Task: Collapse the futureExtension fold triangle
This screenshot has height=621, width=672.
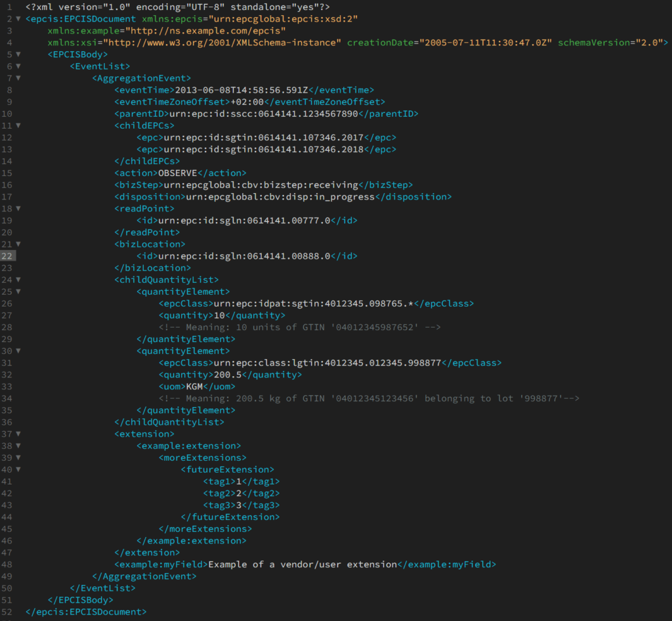Action: point(18,469)
